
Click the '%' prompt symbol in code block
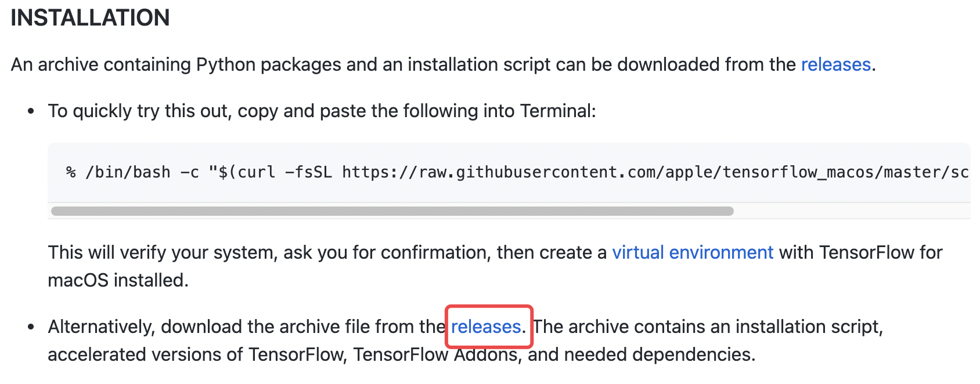(71, 172)
